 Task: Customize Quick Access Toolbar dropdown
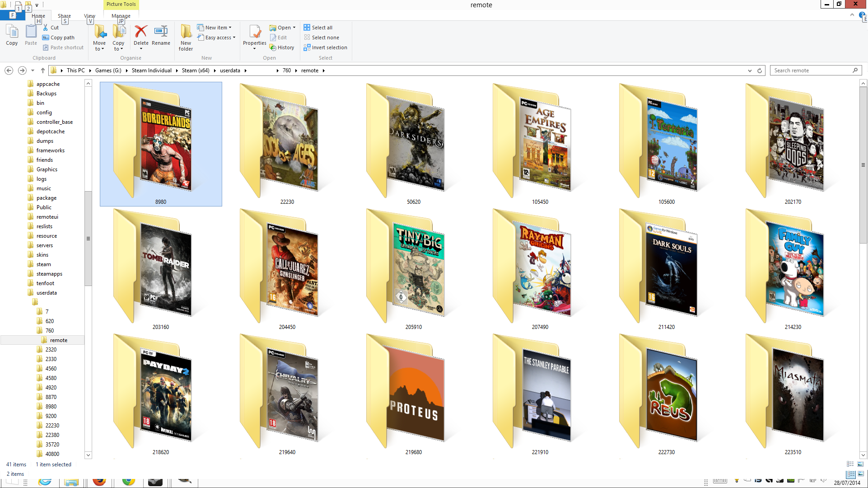(x=37, y=5)
